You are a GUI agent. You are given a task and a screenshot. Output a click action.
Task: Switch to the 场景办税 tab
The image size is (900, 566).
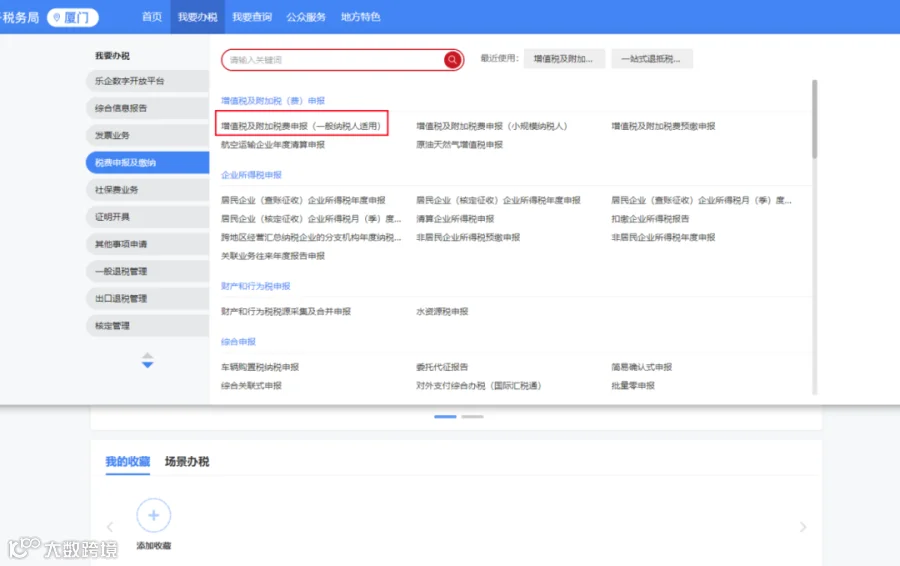pyautogui.click(x=187, y=462)
